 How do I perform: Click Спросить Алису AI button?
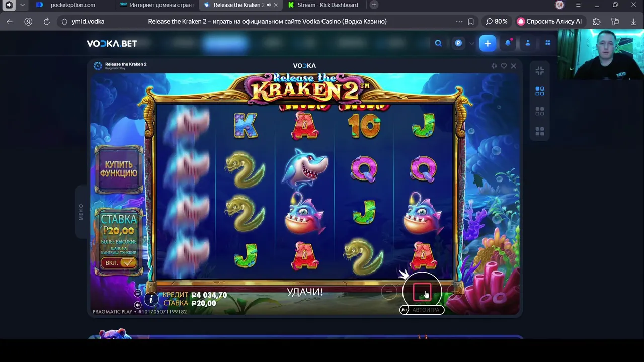(x=550, y=22)
